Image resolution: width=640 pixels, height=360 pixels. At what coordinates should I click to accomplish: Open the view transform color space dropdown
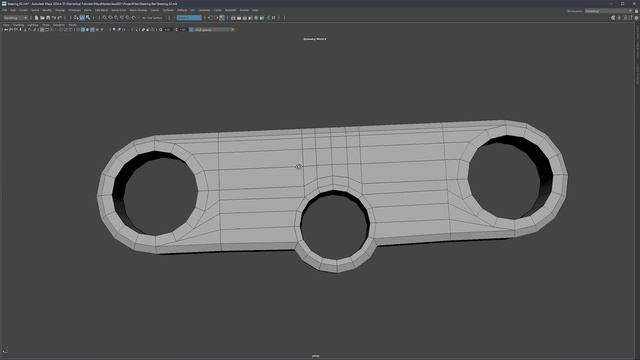[214, 30]
